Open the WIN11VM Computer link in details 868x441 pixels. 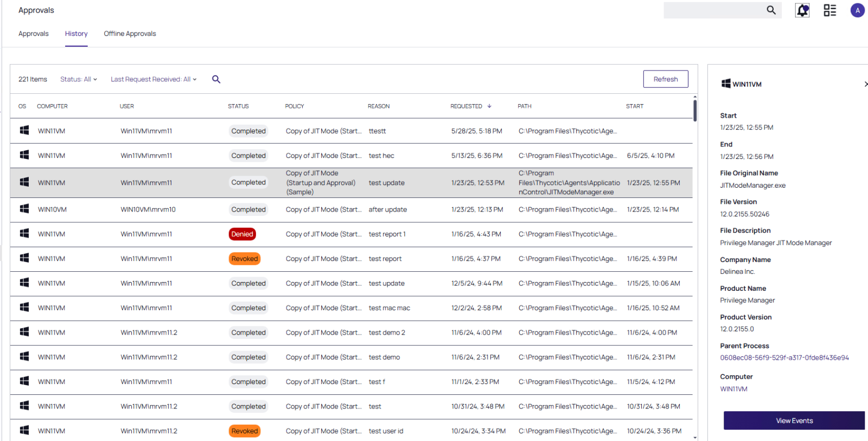[x=733, y=389]
